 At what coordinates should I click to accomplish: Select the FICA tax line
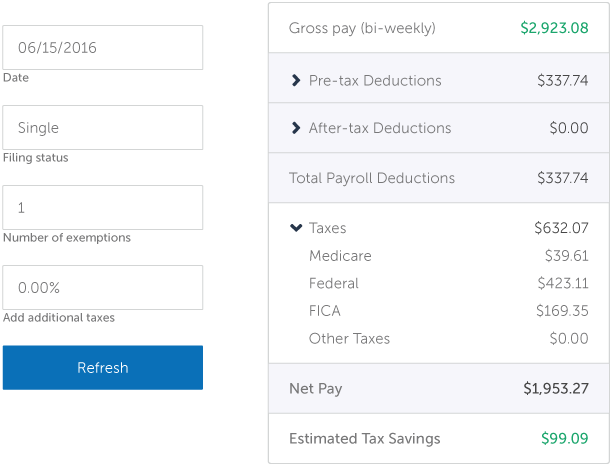point(325,311)
